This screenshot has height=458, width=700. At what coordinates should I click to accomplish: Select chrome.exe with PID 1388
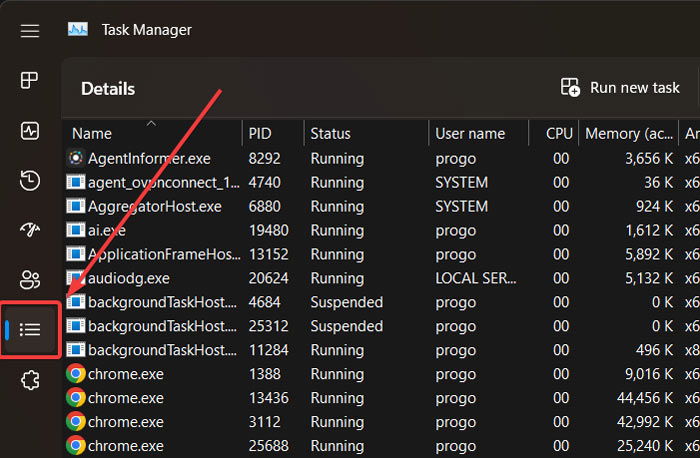click(x=126, y=374)
